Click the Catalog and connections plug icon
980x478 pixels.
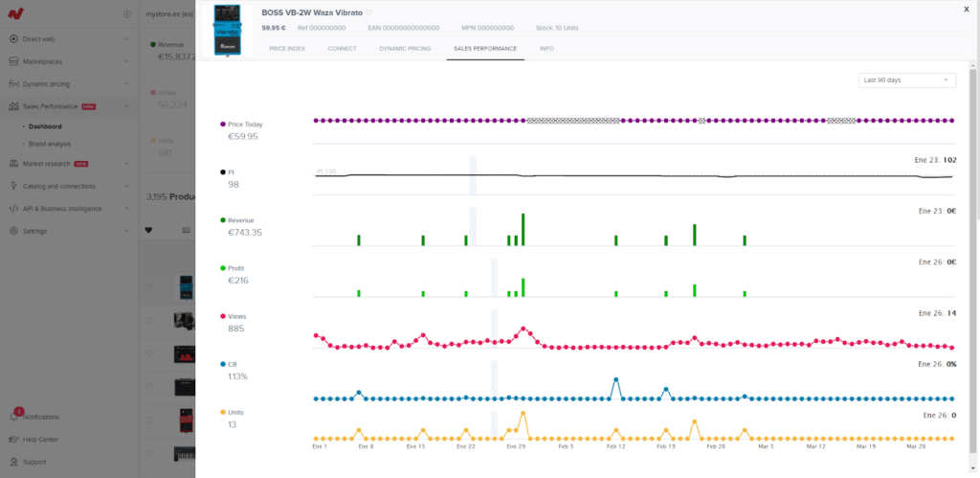tap(13, 186)
